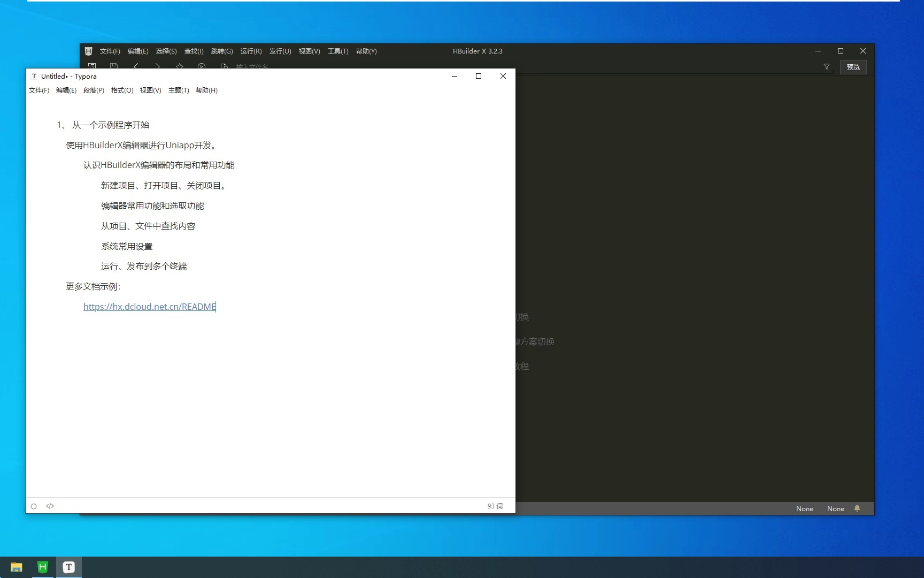Click the line 运行、发布到多个终端
This screenshot has height=578, width=924.
click(x=144, y=266)
